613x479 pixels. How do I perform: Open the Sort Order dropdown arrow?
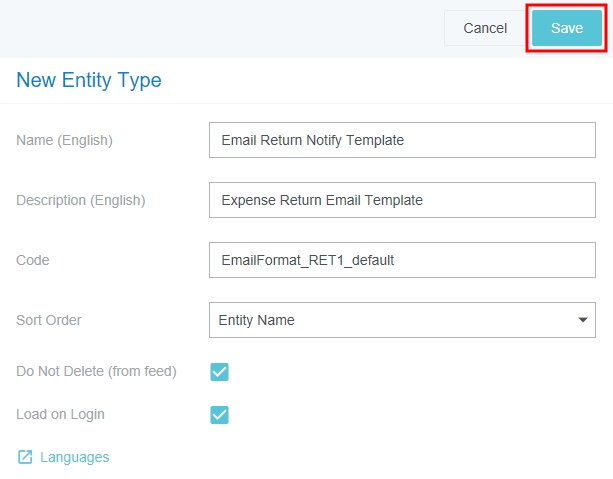[x=582, y=320]
